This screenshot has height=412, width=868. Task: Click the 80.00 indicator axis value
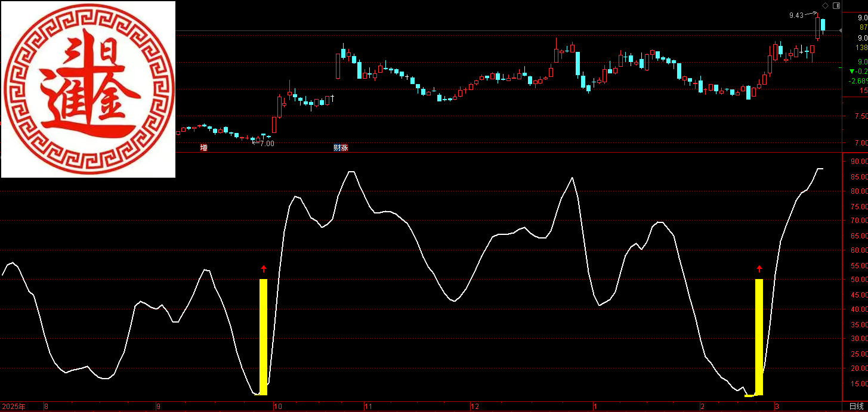click(x=859, y=191)
